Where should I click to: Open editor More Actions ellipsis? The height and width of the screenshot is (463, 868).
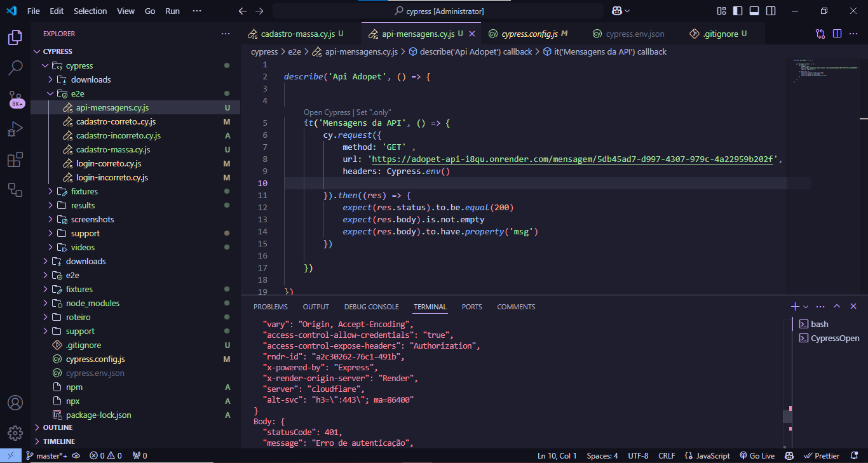click(853, 34)
